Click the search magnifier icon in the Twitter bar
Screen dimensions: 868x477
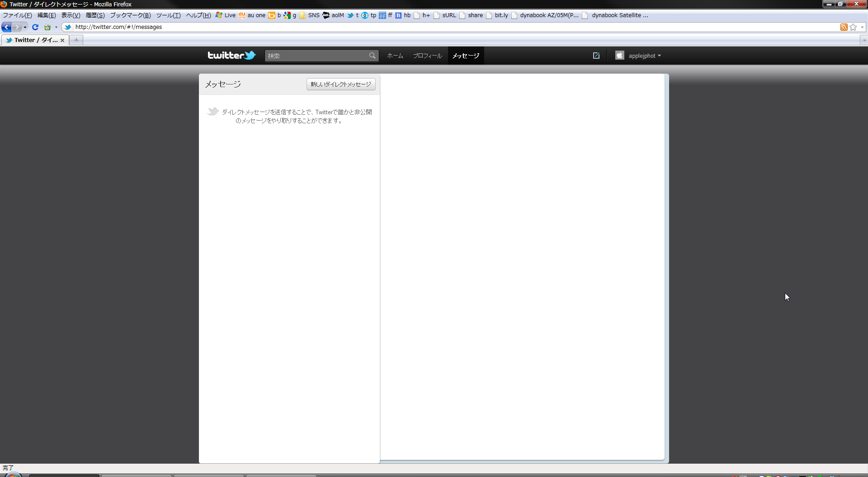click(x=372, y=56)
